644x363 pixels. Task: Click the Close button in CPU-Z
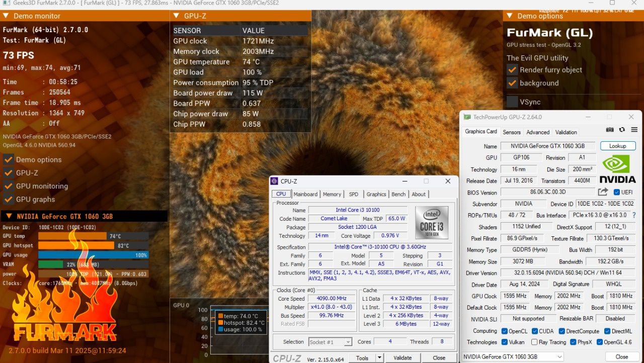[439, 358]
